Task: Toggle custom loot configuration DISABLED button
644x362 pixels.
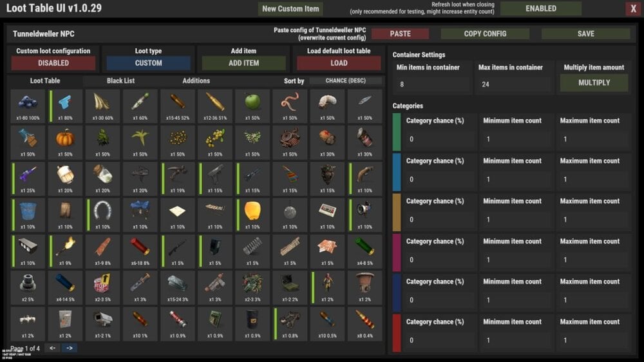Action: 53,63
